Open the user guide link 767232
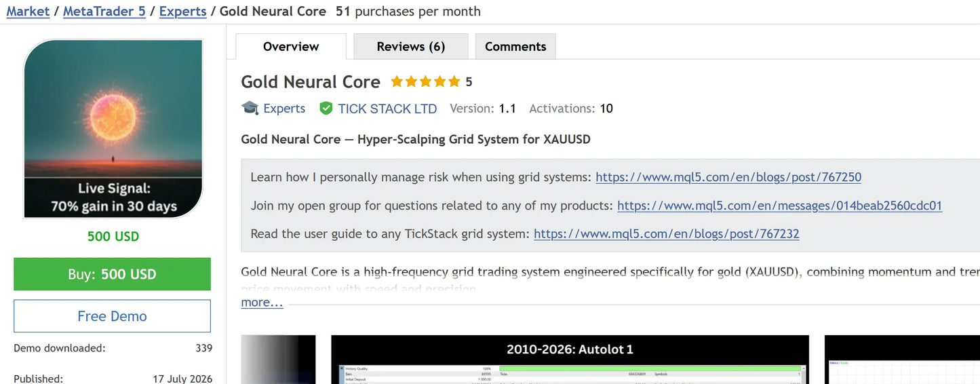 click(x=667, y=234)
